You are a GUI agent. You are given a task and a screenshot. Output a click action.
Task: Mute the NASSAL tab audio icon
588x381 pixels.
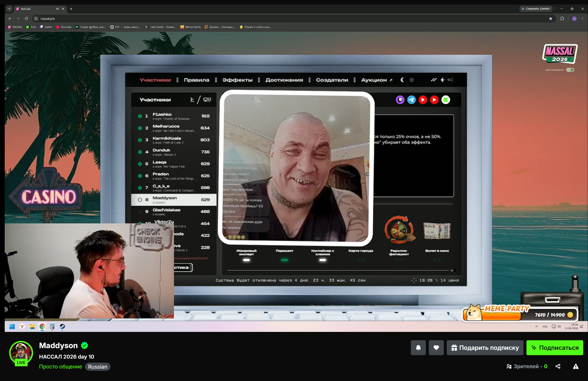pos(57,9)
